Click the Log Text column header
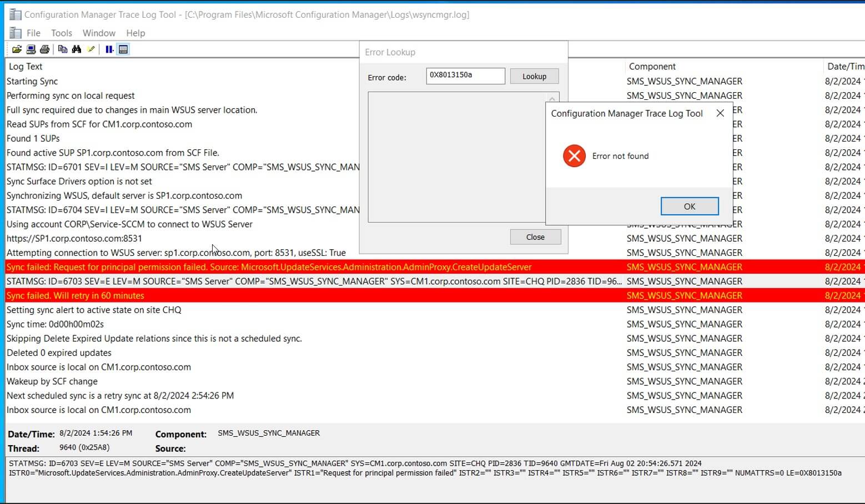Viewport: 865px width, 504px height. click(x=26, y=67)
